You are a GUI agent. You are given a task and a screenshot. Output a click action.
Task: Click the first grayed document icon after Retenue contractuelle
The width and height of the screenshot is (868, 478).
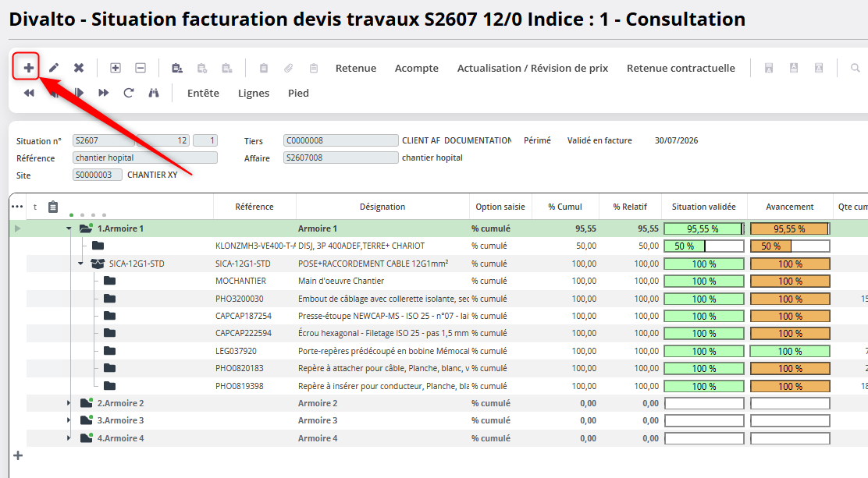coord(768,68)
